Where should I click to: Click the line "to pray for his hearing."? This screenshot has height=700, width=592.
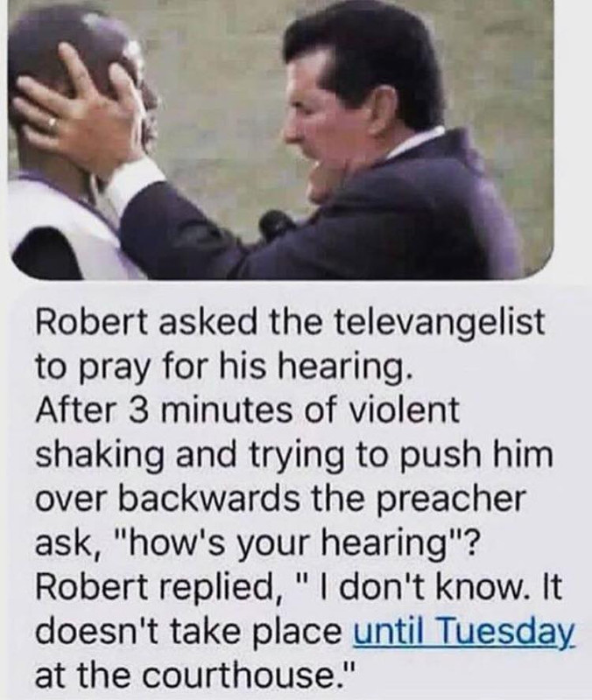click(223, 367)
